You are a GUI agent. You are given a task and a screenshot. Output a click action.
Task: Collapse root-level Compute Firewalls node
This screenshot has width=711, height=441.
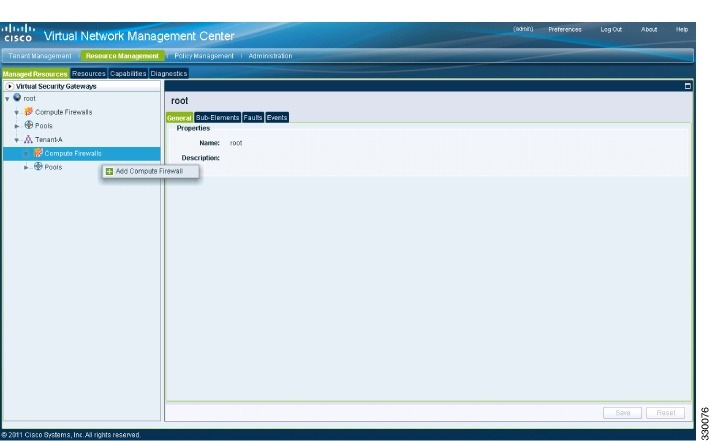tap(17, 112)
